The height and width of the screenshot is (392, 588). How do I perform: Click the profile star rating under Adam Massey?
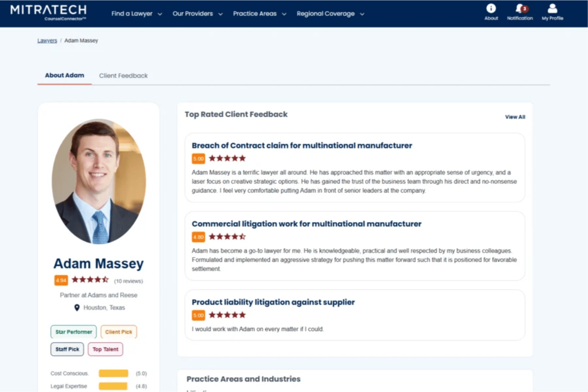tap(90, 280)
